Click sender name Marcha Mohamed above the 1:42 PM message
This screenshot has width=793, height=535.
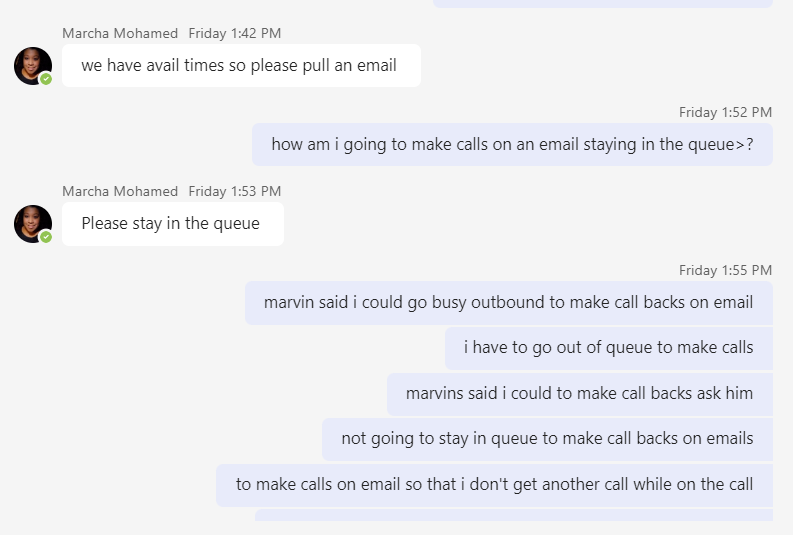tap(120, 33)
